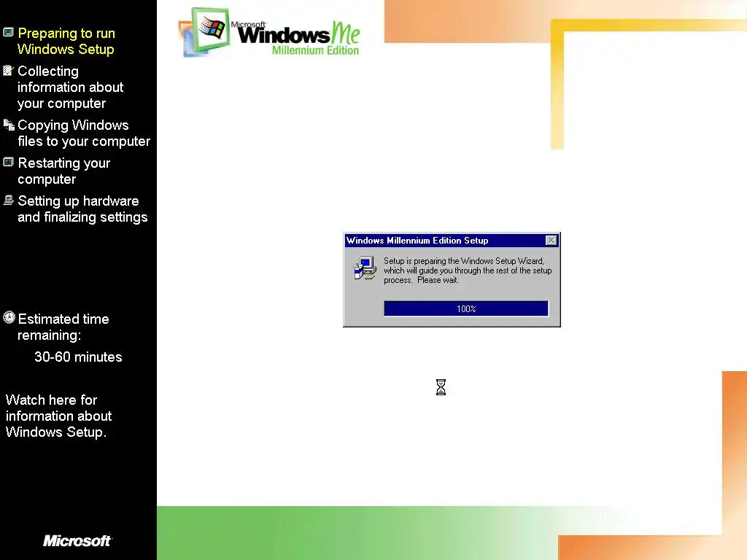Screen dimensions: 747x560
Task: Close the Windows Millennium Edition Setup dialog
Action: pos(551,241)
